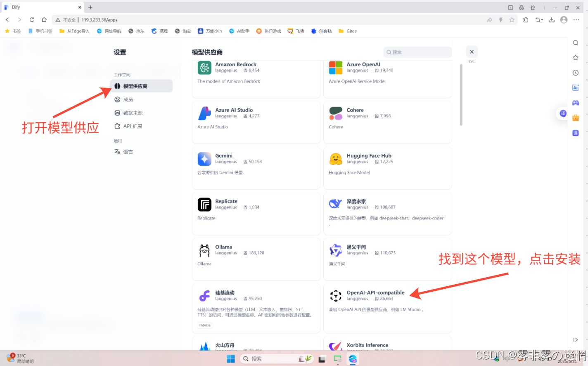
Task: Click the share arrow icon in address bar
Action: click(x=489, y=20)
